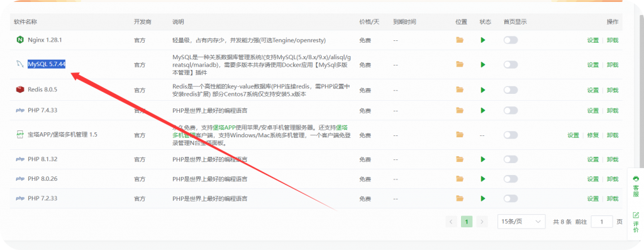
Task: Click the 软件名称 column header
Action: click(x=25, y=22)
